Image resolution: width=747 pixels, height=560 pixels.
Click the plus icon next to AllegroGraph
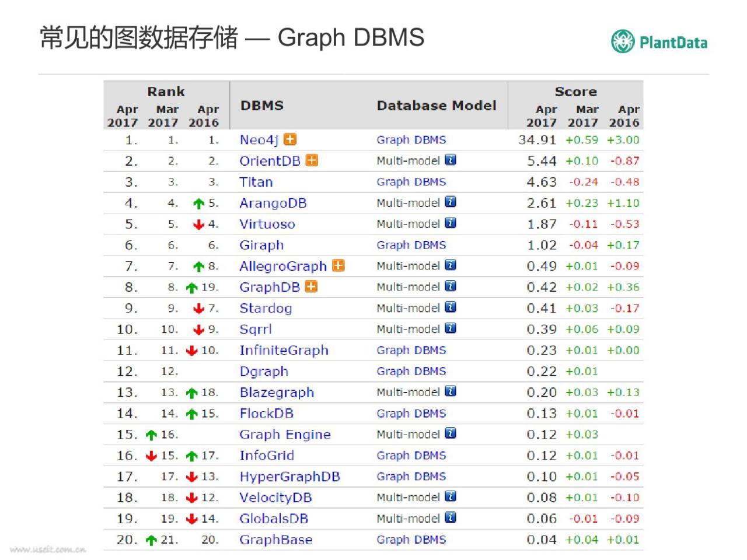point(338,265)
